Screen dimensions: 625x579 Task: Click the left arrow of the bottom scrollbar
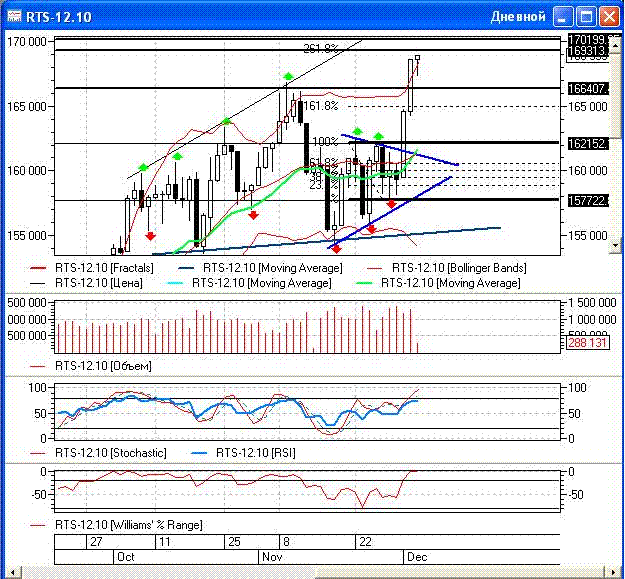pyautogui.click(x=12, y=573)
